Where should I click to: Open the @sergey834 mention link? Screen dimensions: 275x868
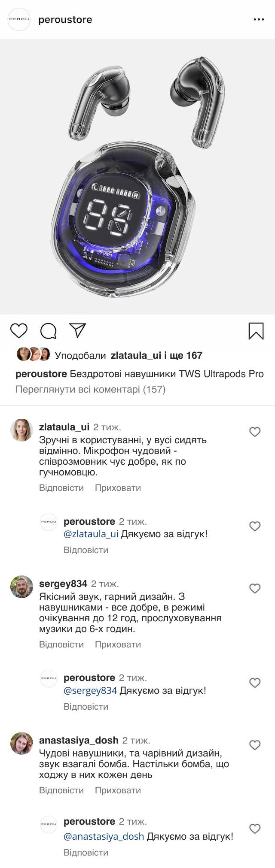90,691
